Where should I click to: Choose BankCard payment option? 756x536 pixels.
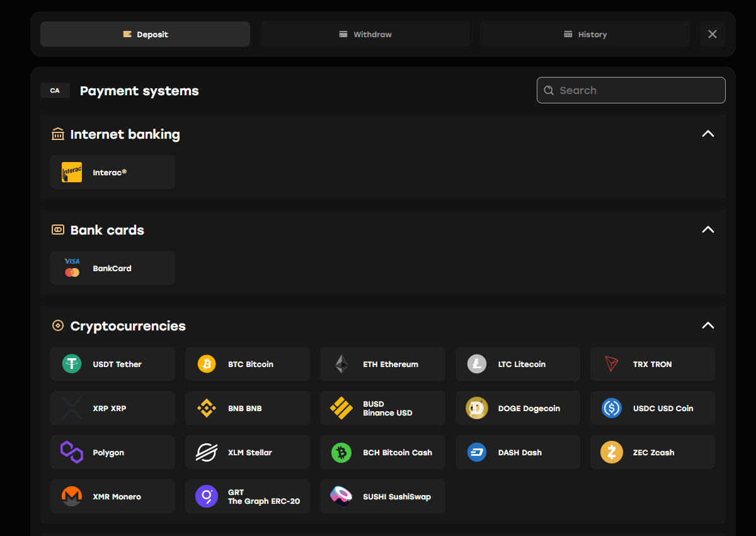113,268
